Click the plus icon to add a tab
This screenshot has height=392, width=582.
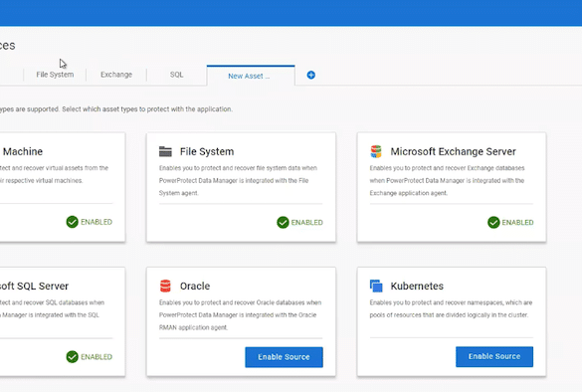311,75
